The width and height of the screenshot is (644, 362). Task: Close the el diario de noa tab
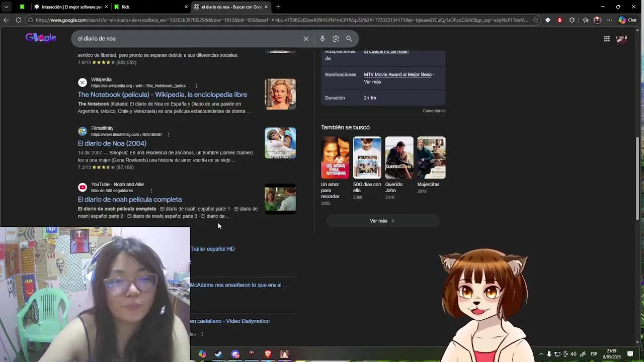[266, 7]
